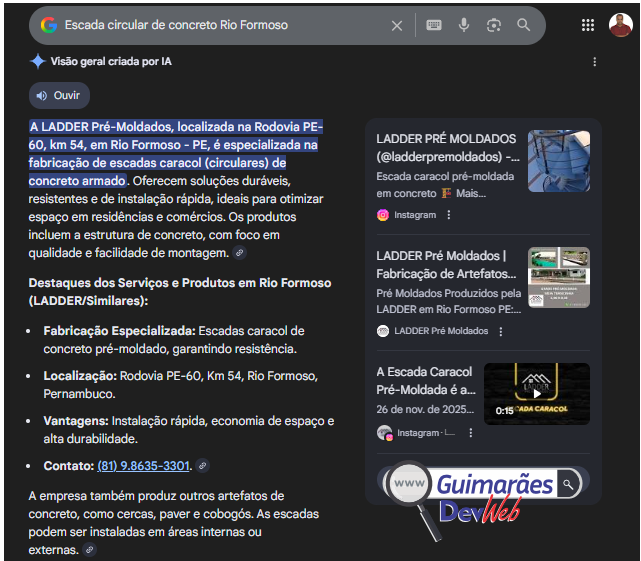Click the 'Localização:' bullet text
The height and width of the screenshot is (561, 641).
tap(80, 376)
